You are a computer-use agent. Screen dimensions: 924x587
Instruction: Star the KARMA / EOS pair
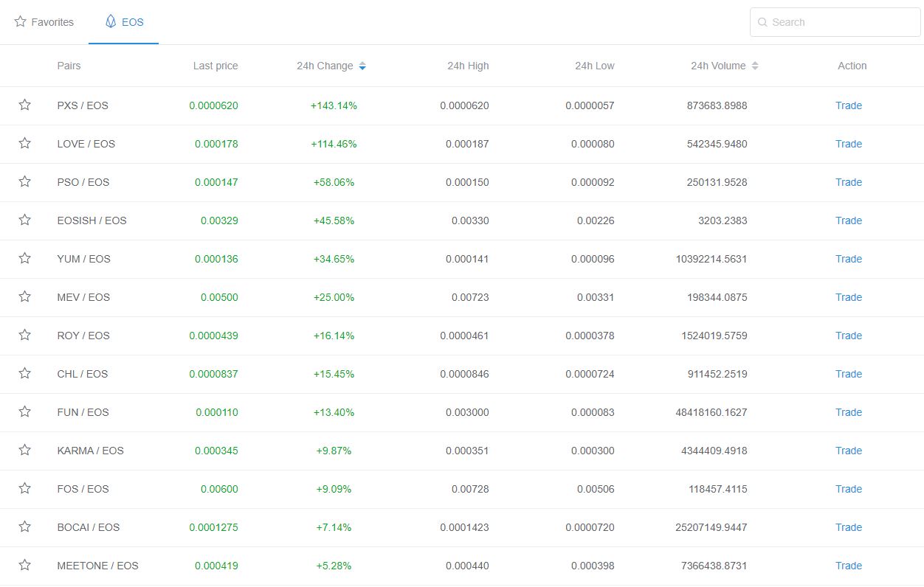[24, 450]
